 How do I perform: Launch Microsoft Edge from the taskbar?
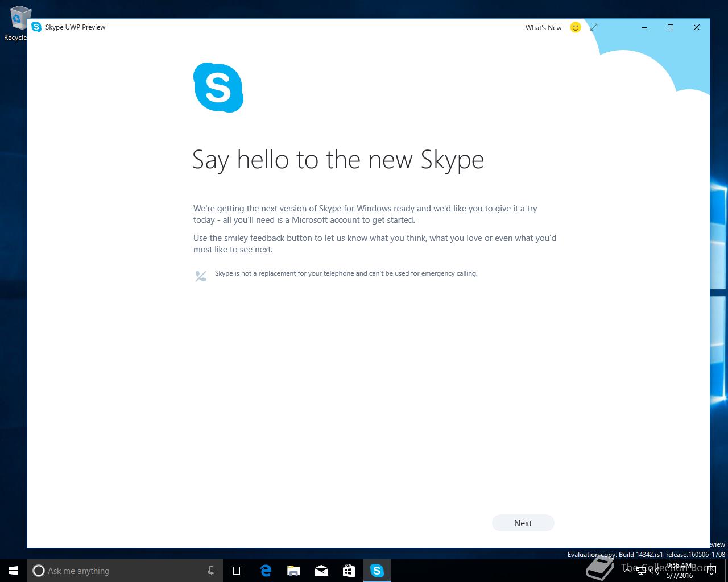click(x=266, y=571)
